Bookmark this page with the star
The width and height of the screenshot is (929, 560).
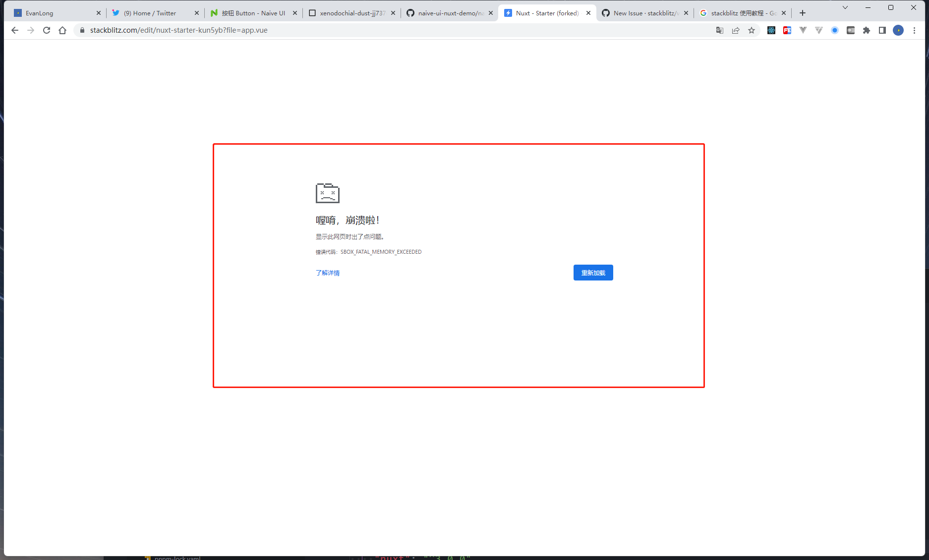click(x=752, y=30)
